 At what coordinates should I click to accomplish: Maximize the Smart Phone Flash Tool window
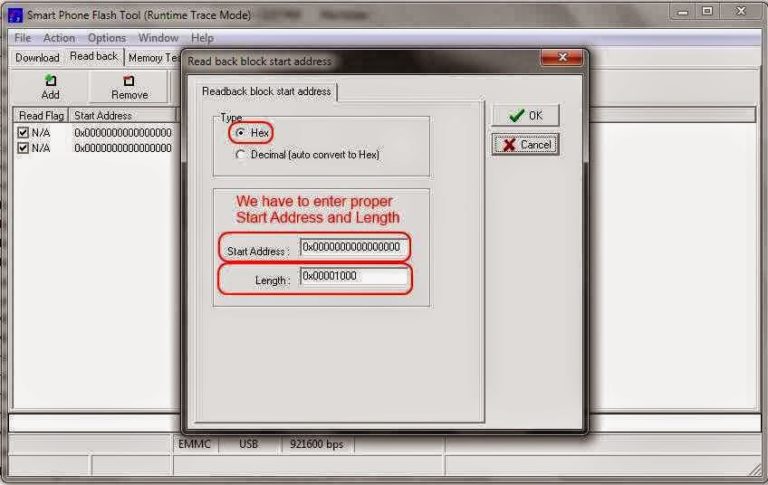(x=707, y=11)
